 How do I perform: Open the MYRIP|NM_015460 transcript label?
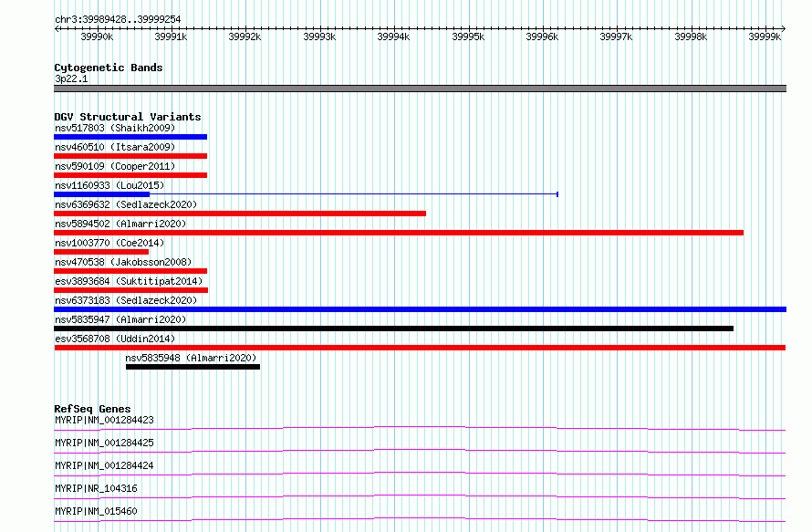click(96, 511)
